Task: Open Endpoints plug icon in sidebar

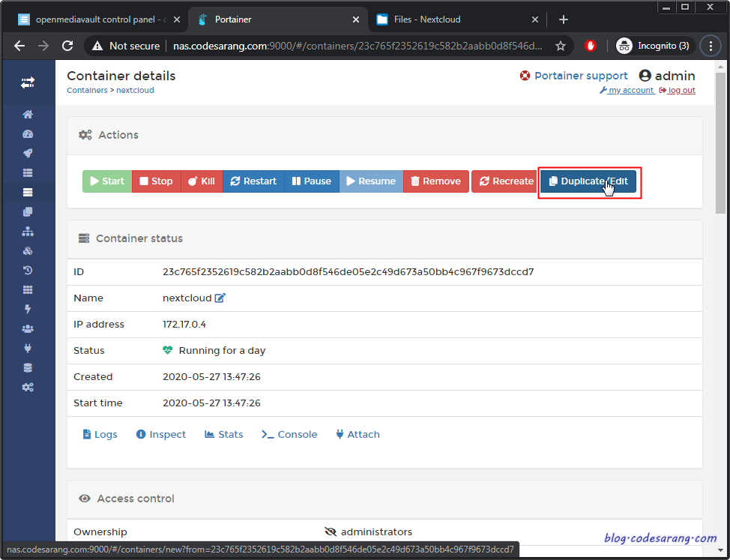Action: [x=28, y=348]
